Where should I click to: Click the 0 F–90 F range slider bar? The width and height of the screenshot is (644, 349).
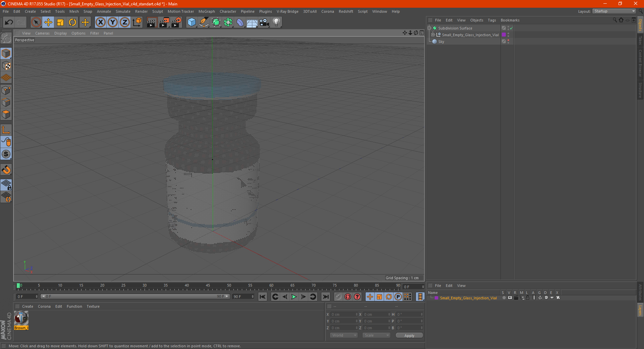135,297
